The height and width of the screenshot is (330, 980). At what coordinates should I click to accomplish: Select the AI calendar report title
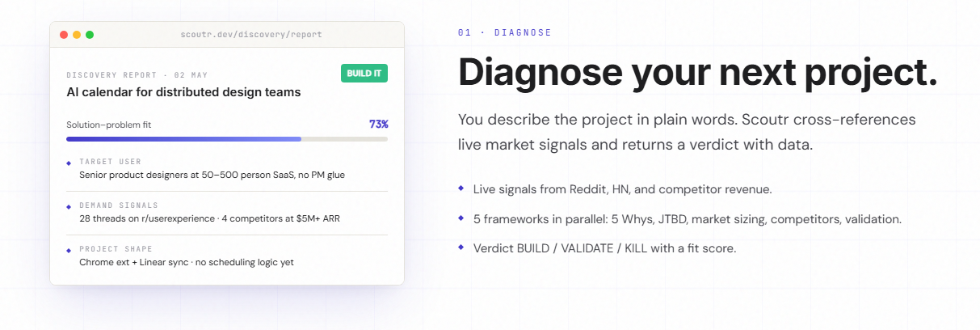click(183, 92)
